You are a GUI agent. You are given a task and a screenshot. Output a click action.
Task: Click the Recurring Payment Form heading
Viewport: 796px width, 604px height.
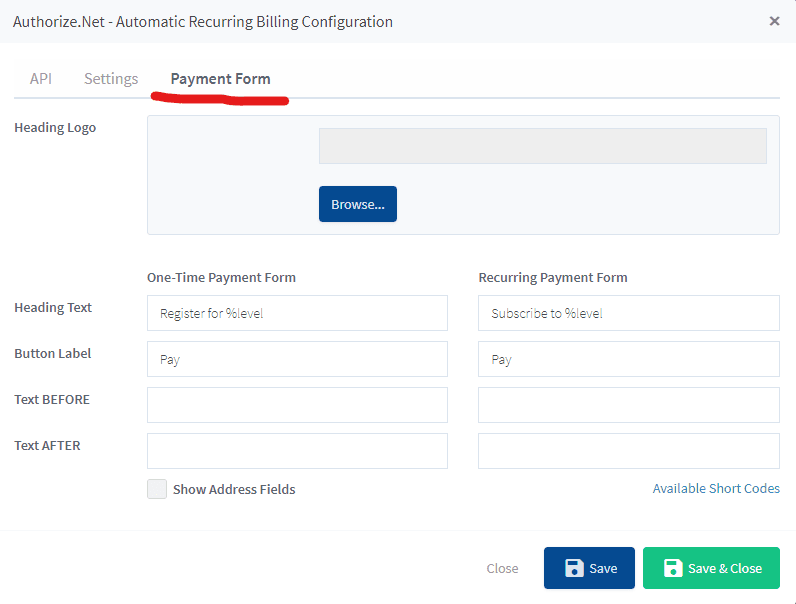pyautogui.click(x=553, y=278)
